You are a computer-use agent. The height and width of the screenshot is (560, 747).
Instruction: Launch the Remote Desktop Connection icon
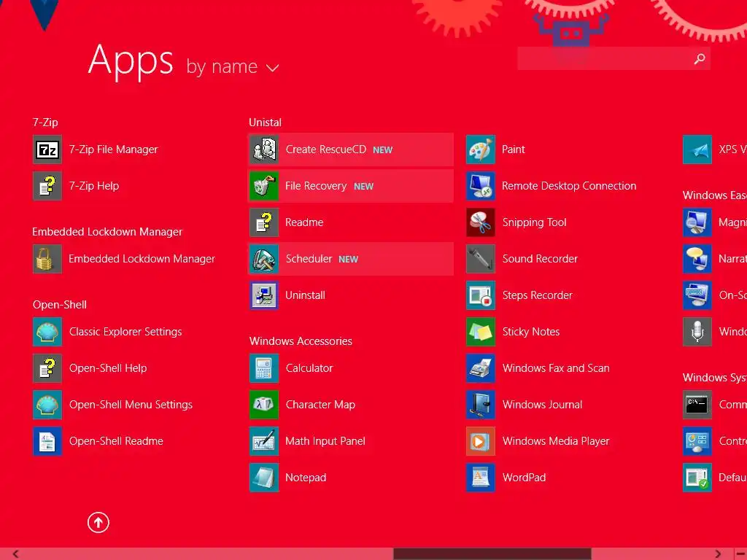[481, 186]
